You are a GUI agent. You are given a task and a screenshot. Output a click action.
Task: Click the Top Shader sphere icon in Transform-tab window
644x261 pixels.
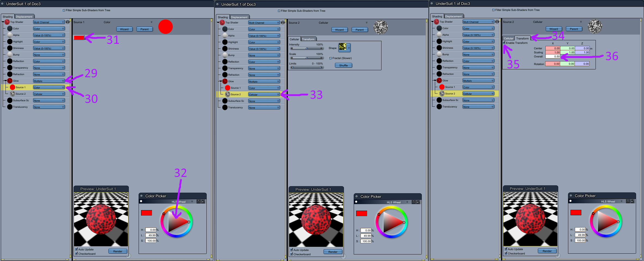click(437, 22)
